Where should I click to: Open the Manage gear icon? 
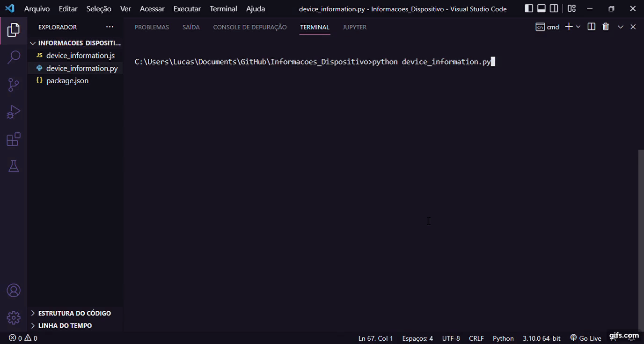coord(14,318)
